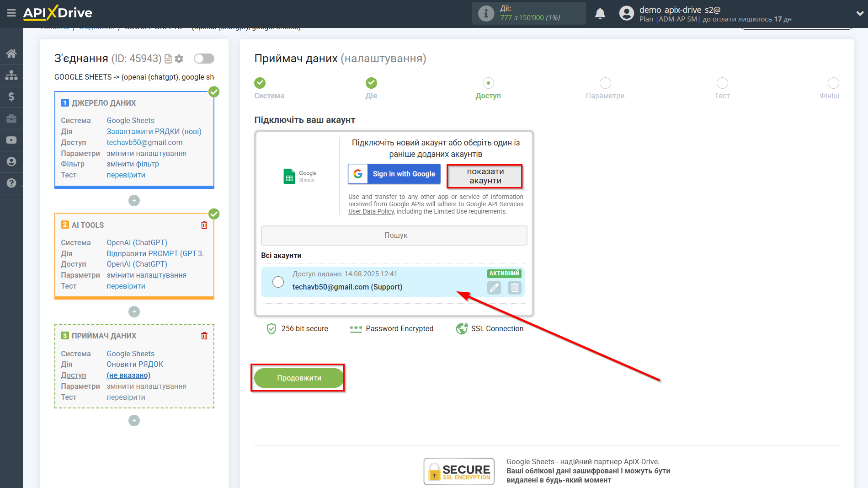This screenshot has height=488, width=868.
Task: Open profile icon in sidebar
Action: pyautogui.click(x=11, y=161)
